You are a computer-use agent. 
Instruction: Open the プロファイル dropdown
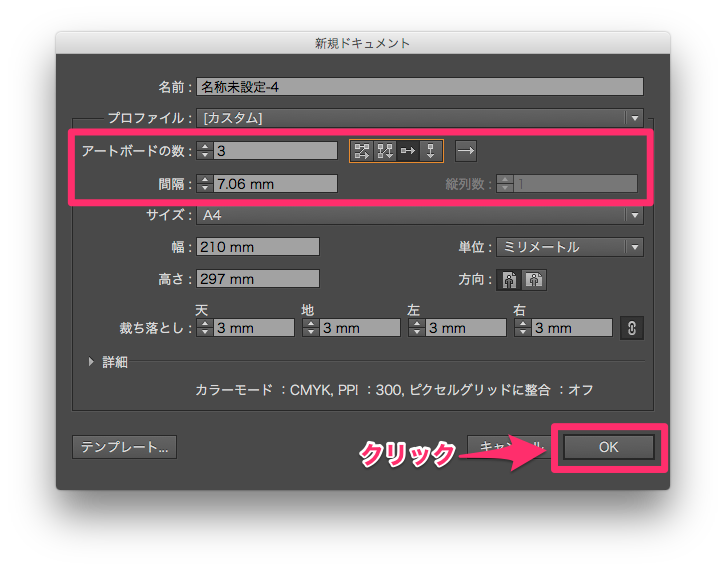[x=419, y=118]
